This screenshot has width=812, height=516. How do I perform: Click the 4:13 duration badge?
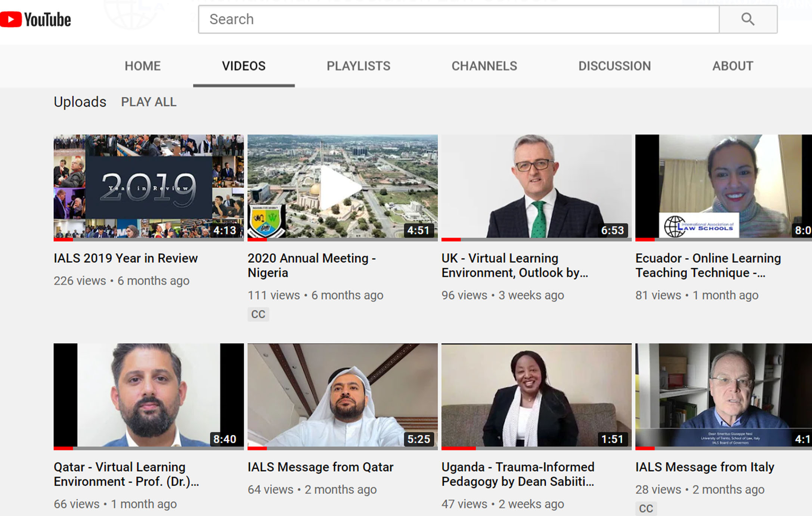(225, 230)
